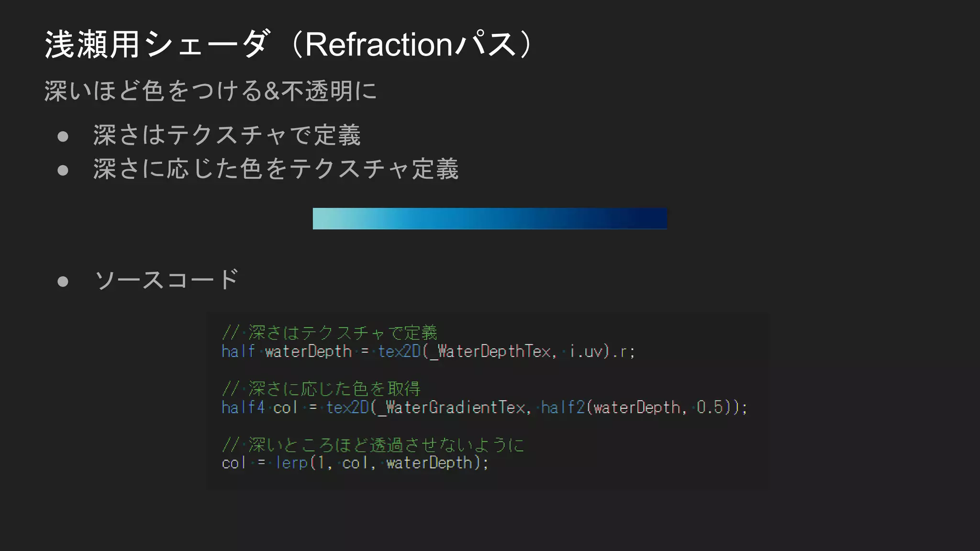Click the slide title 浅瀬用シェーダ（Refractionパス）
980x551 pixels.
click(x=290, y=44)
